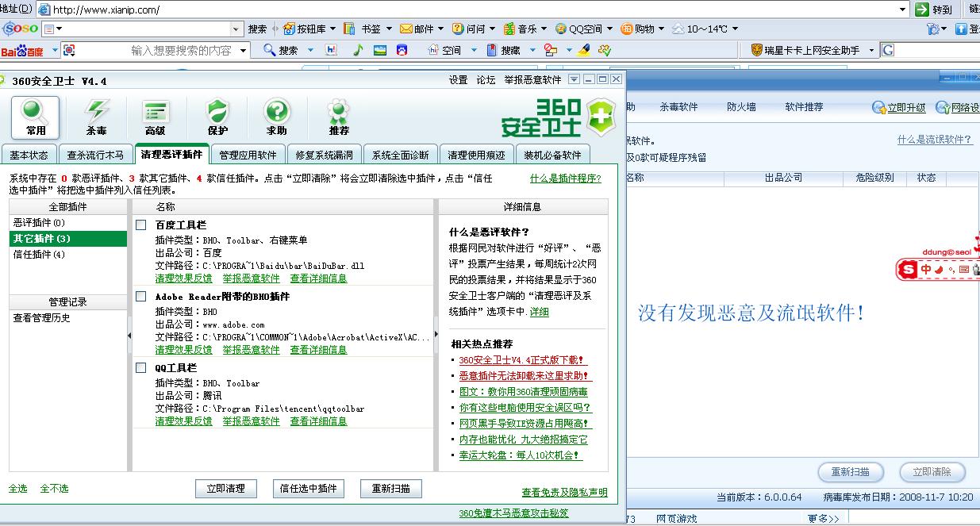
Task: Click the 空间 space item in Baidu toolbar
Action: 444,50
